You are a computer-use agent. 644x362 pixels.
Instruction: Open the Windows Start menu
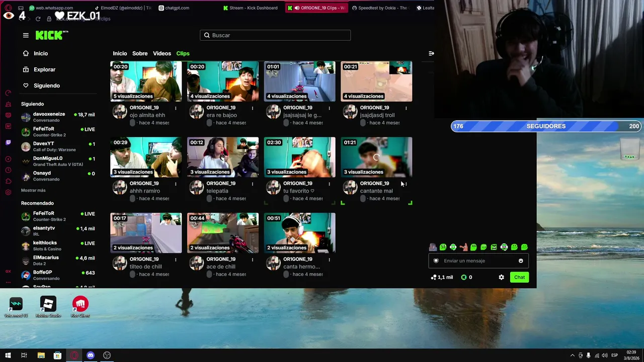[x=8, y=355]
